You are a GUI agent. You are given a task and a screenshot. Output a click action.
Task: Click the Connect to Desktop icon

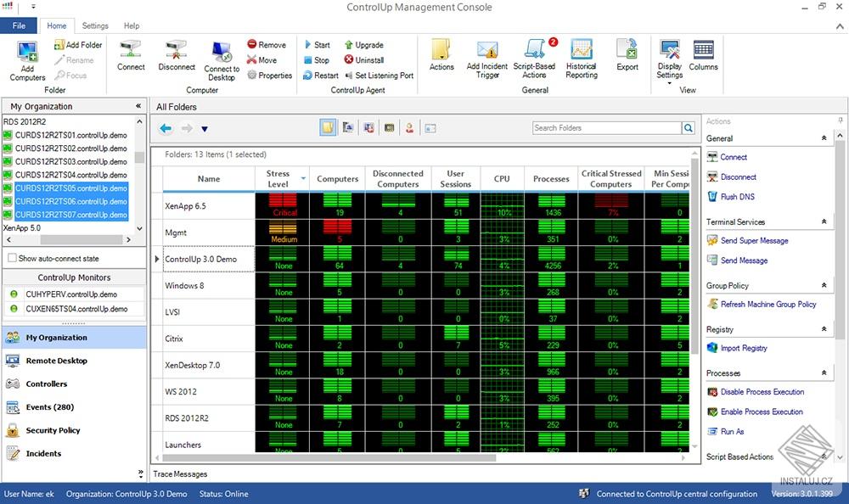221,58
